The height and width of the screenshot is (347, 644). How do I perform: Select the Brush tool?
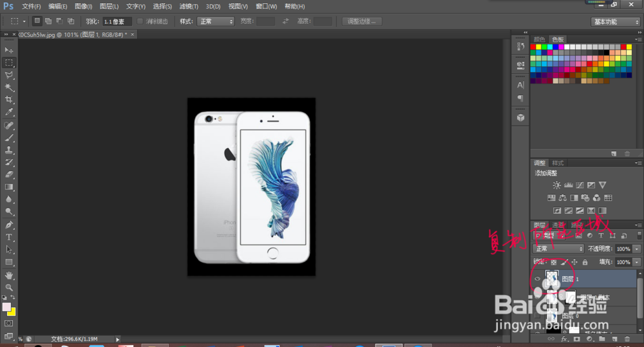point(8,138)
